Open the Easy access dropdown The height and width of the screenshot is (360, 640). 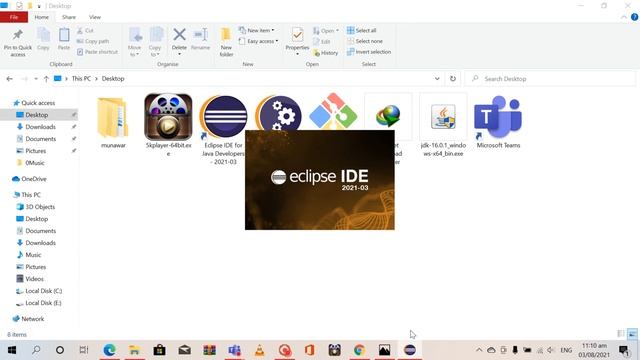point(258,41)
